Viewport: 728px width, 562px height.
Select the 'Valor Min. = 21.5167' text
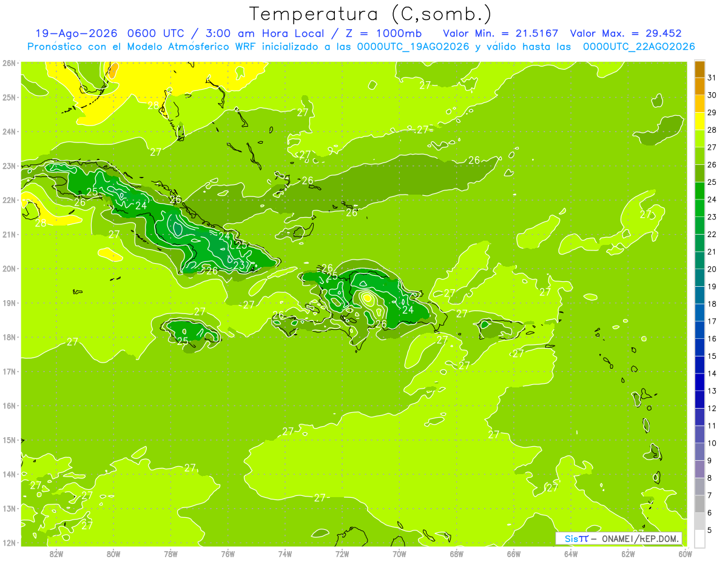500,34
